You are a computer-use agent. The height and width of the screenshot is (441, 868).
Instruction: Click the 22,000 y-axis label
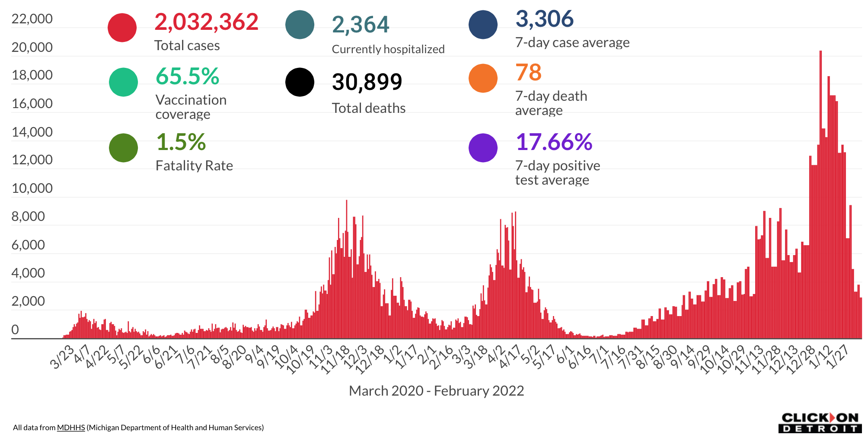coord(32,19)
